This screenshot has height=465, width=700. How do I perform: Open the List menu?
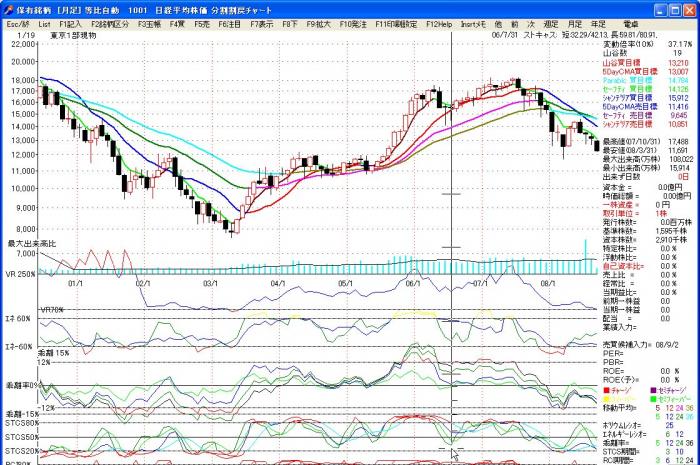tap(44, 24)
